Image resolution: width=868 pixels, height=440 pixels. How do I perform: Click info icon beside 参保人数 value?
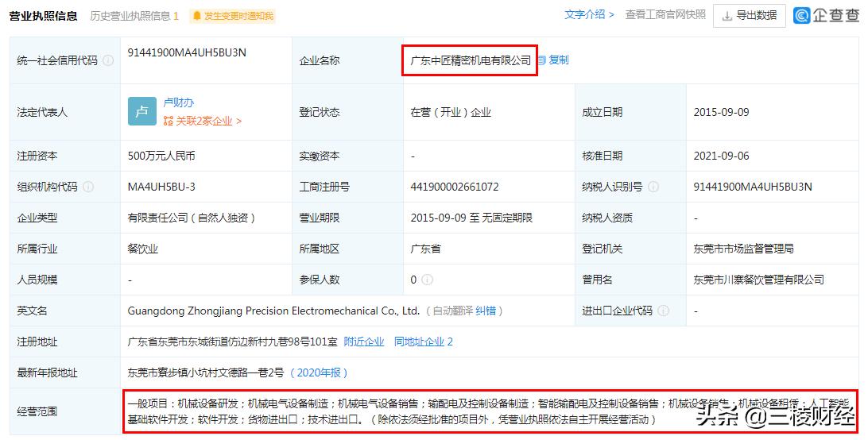pos(427,280)
